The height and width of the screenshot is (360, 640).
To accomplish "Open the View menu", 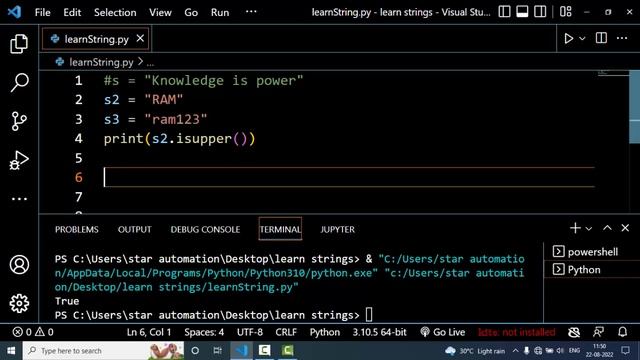I will coord(160,12).
